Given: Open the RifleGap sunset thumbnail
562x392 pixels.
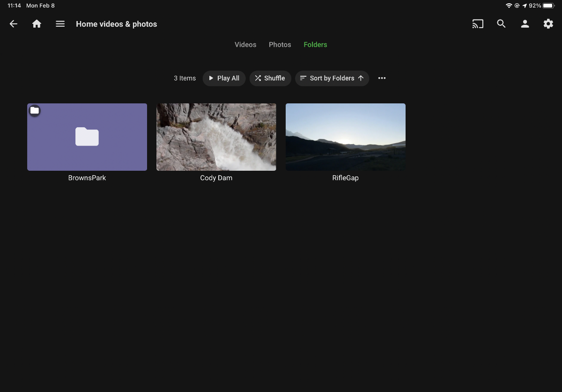Looking at the screenshot, I should [x=346, y=137].
